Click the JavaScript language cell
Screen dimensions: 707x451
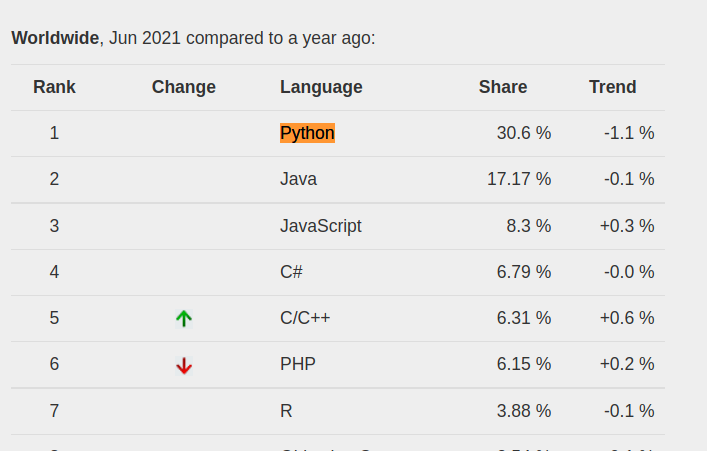[x=321, y=226]
